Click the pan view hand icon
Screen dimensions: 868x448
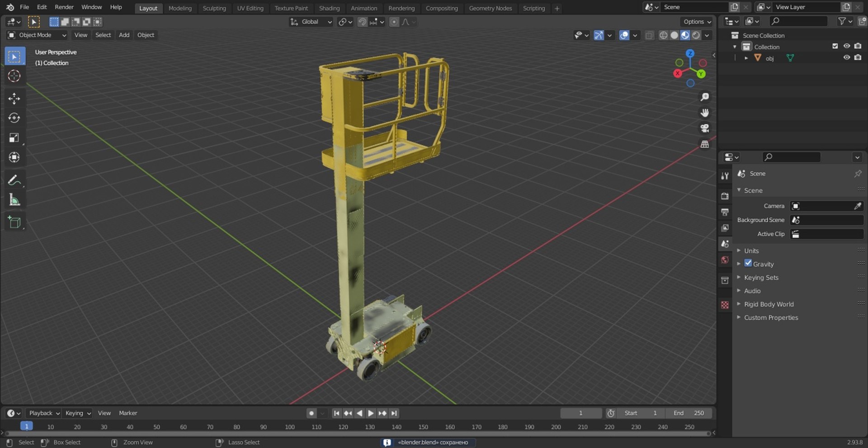pos(704,113)
